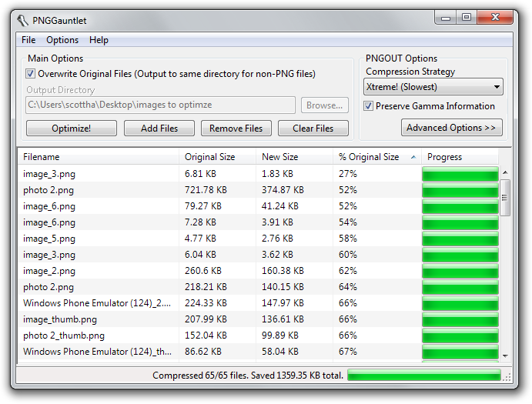Open the Compression Strategy dropdown
The height and width of the screenshot is (404, 532).
coord(433,87)
